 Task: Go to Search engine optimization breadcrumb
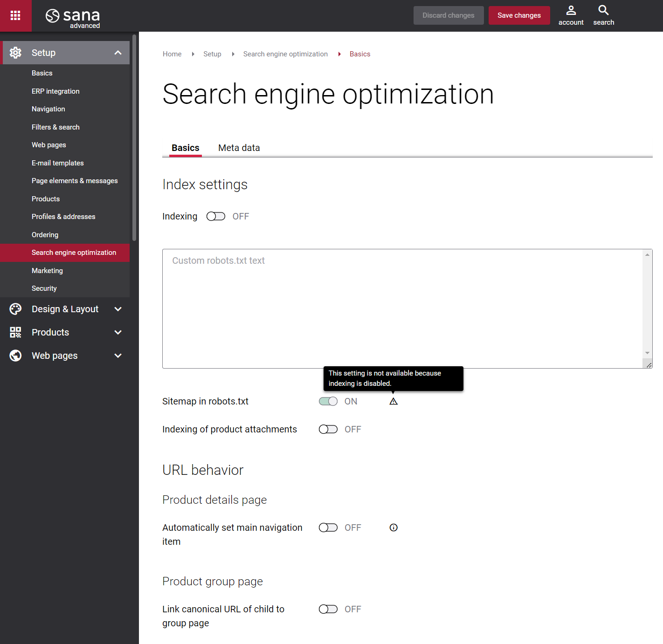point(285,54)
